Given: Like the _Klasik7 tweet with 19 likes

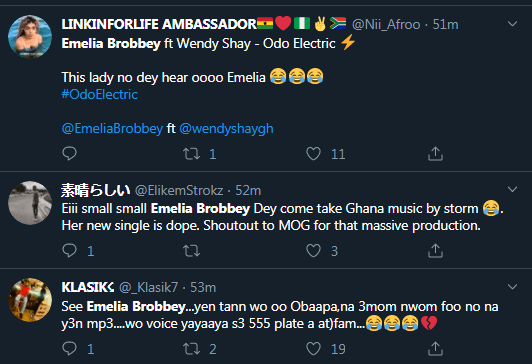Looking at the screenshot, I should coord(313,348).
